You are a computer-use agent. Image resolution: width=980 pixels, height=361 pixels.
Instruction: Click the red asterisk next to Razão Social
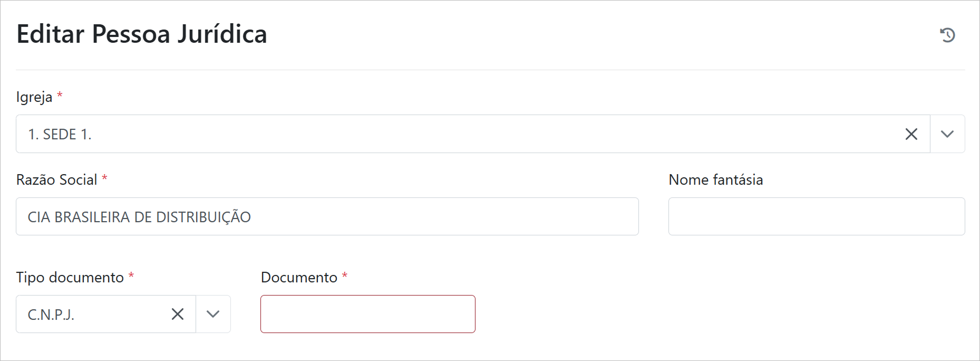[104, 178]
